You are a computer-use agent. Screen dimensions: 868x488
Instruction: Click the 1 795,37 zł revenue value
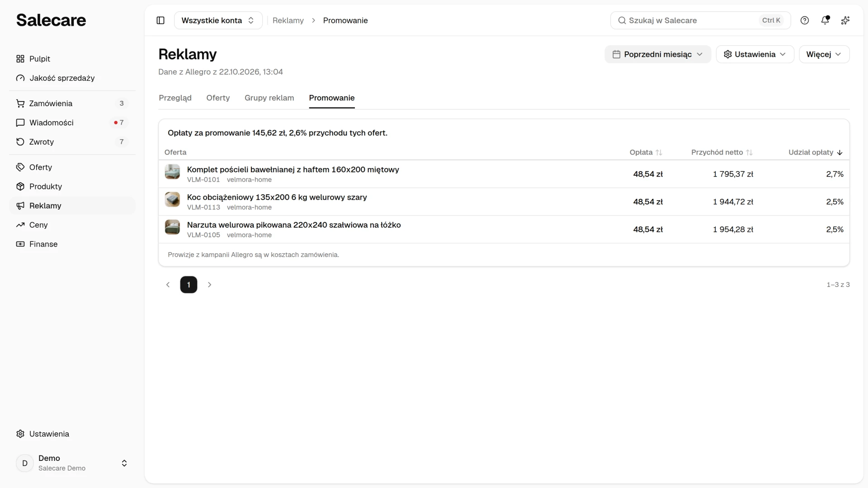point(733,174)
